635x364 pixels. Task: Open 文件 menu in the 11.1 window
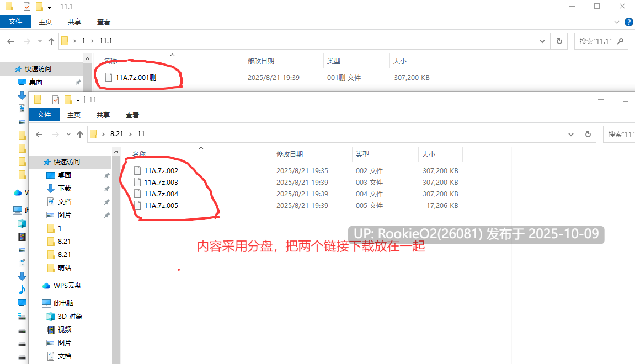15,22
